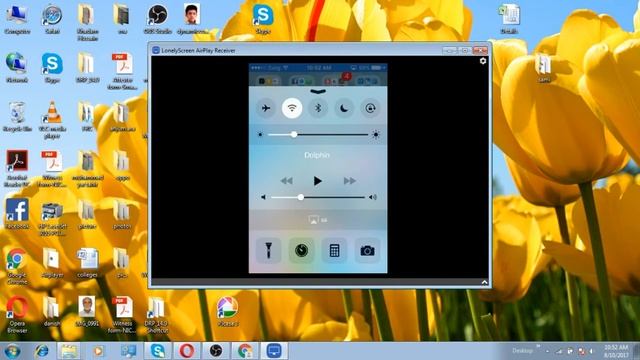Viewport: 640px width, 360px height.
Task: Click the brightness slider knob
Action: click(x=294, y=134)
